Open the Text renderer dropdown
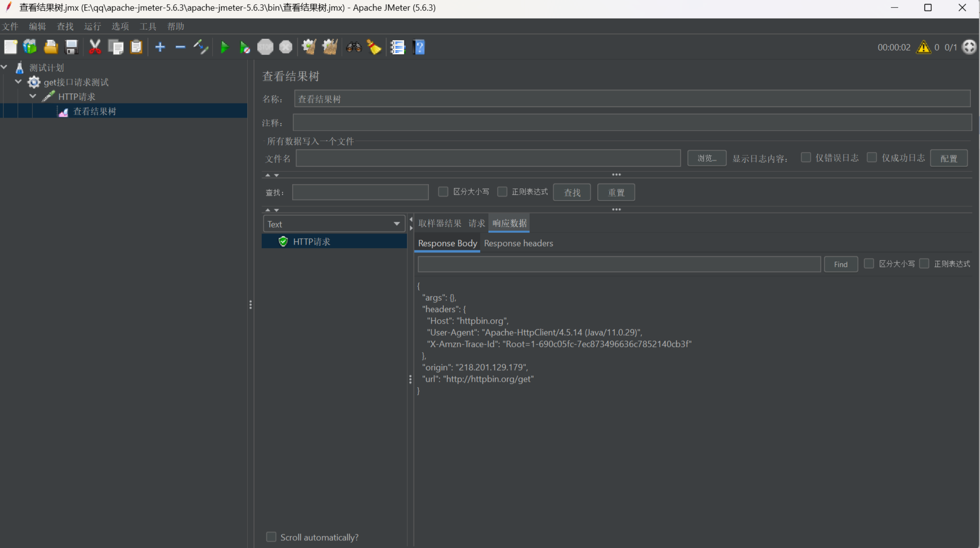The width and height of the screenshot is (980, 548). point(334,224)
